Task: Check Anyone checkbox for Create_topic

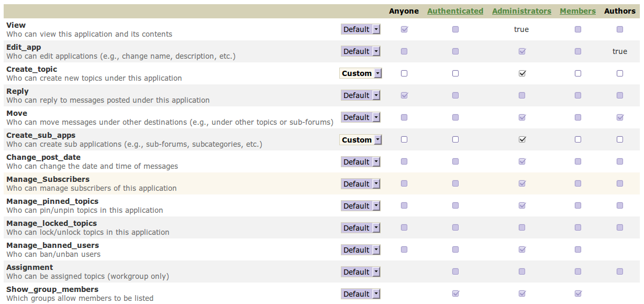Action: pos(404,73)
